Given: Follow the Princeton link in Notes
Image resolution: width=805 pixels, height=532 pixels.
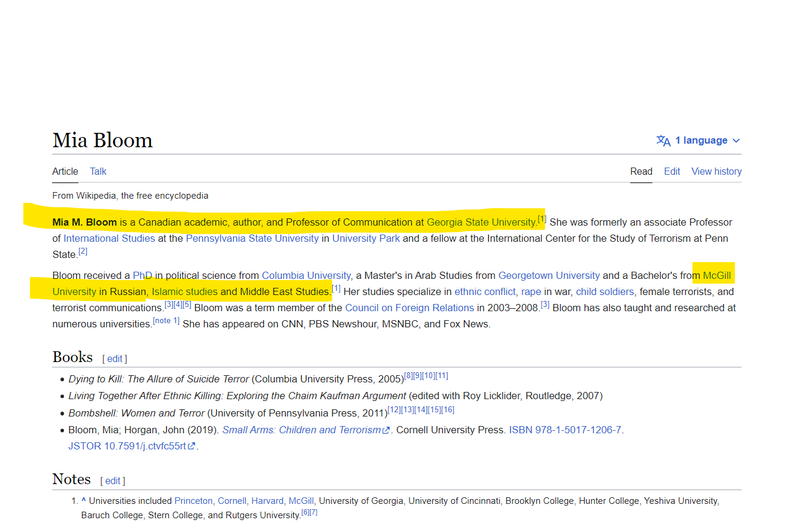Looking at the screenshot, I should [193, 500].
